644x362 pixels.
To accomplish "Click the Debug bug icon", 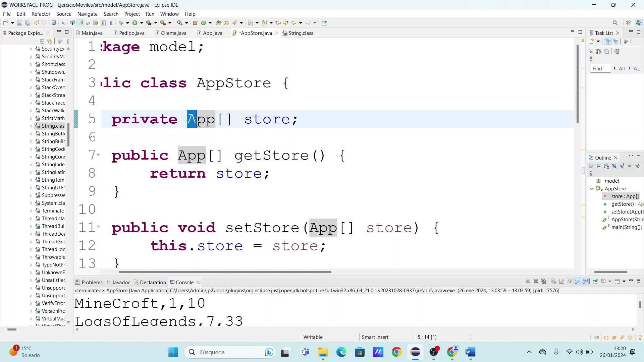I will 121,23.
